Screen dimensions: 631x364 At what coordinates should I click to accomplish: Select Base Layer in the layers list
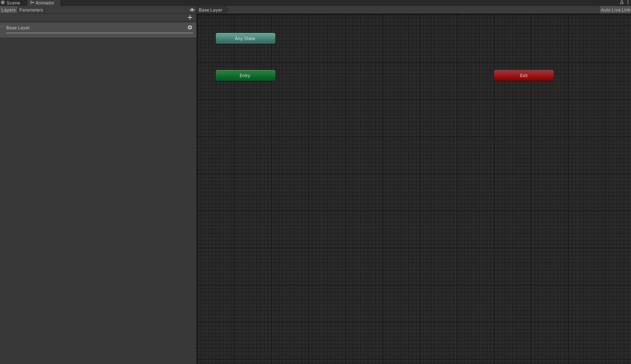18,28
